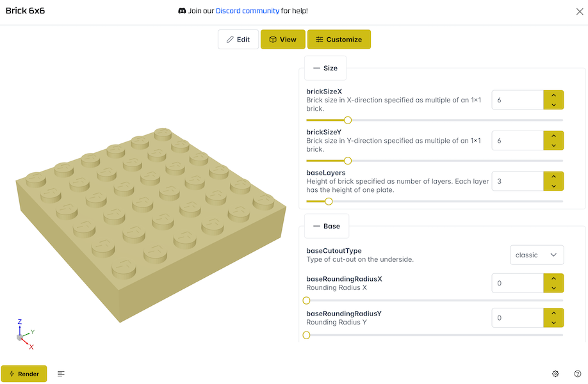Image resolution: width=588 pixels, height=384 pixels.
Task: Click the Render button
Action: (x=24, y=373)
